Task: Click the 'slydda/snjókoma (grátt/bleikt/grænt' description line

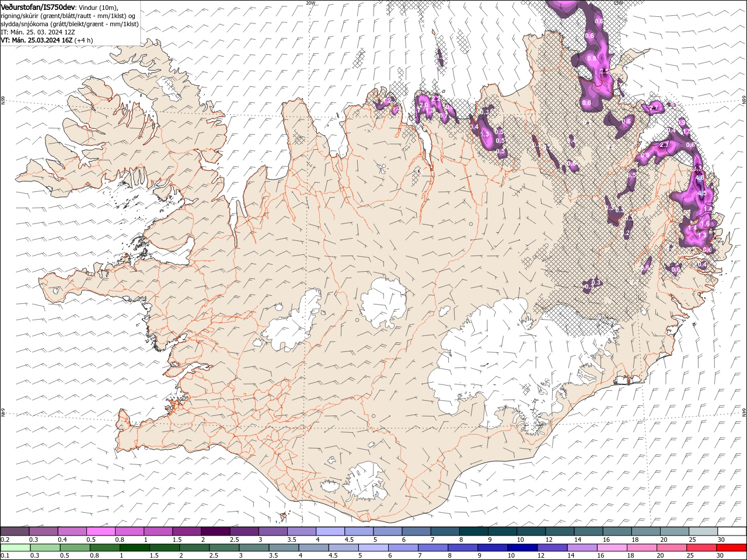Action: click(69, 24)
